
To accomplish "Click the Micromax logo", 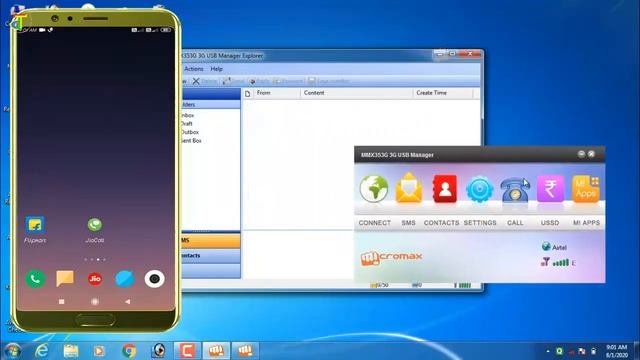I will coord(391,258).
